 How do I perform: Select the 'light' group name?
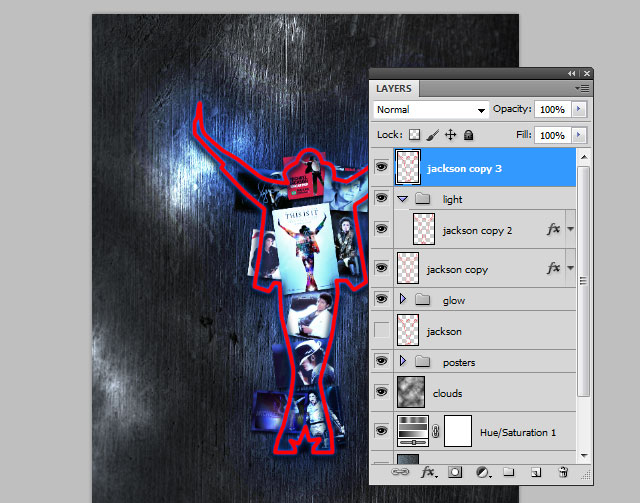coord(453,200)
